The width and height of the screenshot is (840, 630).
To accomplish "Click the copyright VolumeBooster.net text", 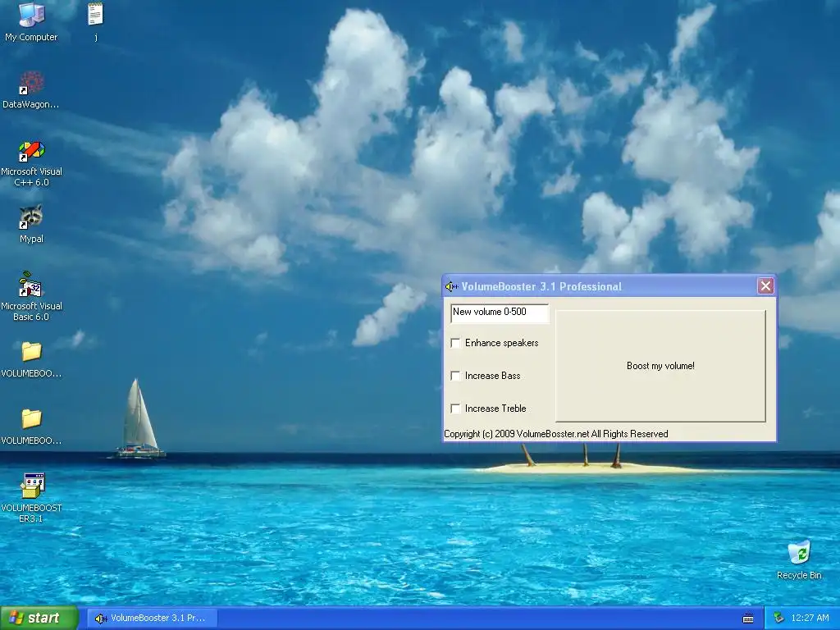I will tap(556, 434).
